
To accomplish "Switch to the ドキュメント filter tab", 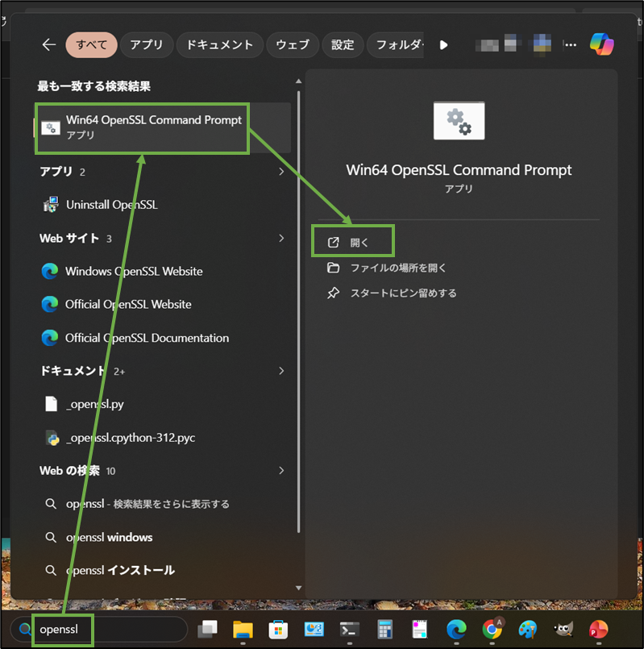I will pyautogui.click(x=220, y=44).
